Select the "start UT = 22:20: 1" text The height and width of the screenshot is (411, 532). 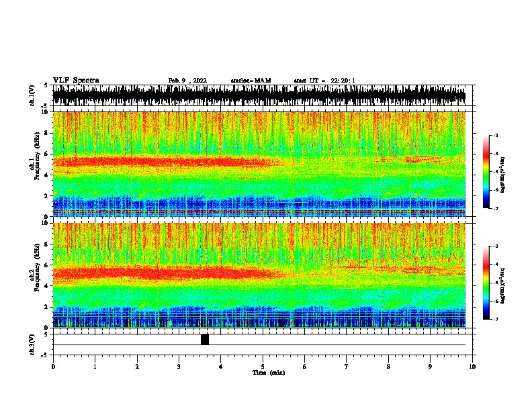(324, 81)
